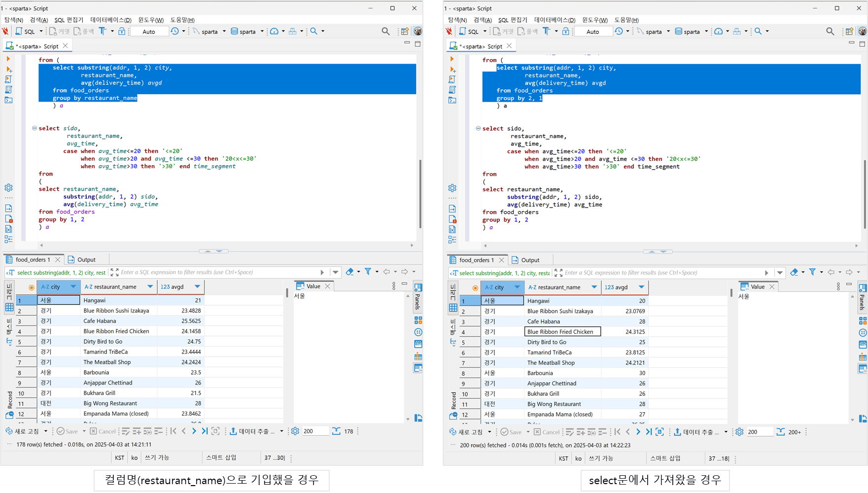868x493 pixels.
Task: Click magnifier search icon at right of left toolbar
Action: point(386,31)
